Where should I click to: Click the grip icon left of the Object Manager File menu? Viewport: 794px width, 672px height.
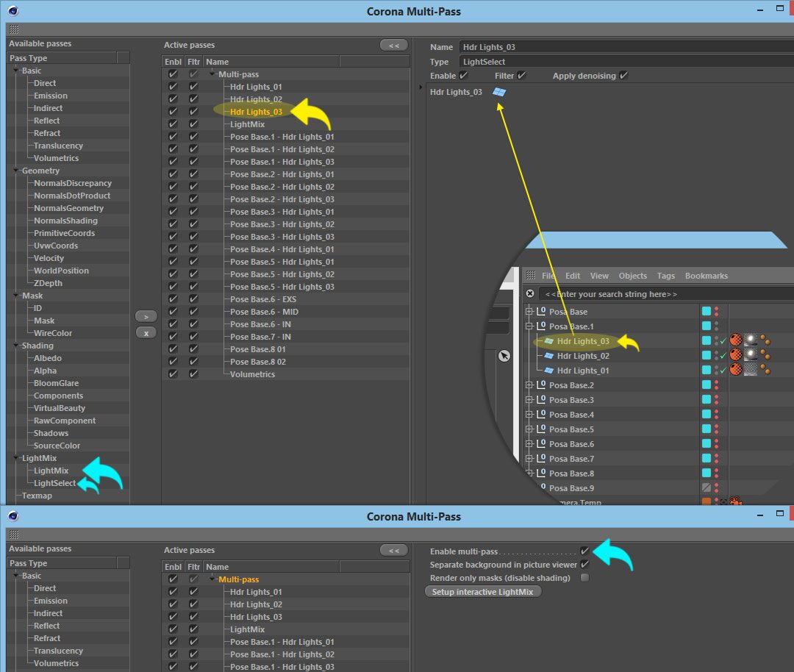(x=531, y=275)
